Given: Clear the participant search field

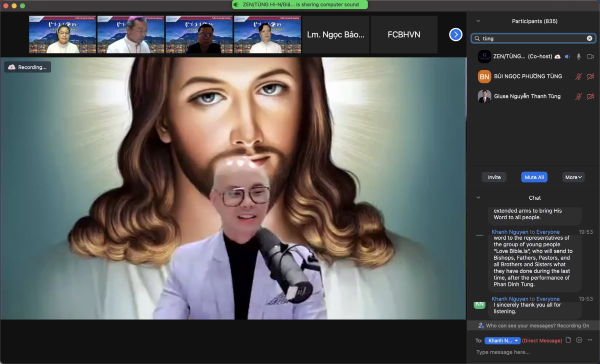Looking at the screenshot, I should (x=589, y=38).
